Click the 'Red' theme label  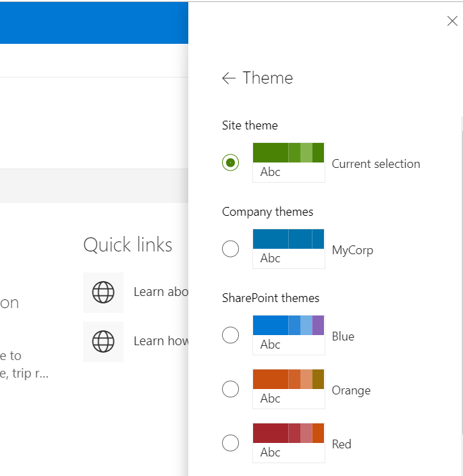coord(342,444)
